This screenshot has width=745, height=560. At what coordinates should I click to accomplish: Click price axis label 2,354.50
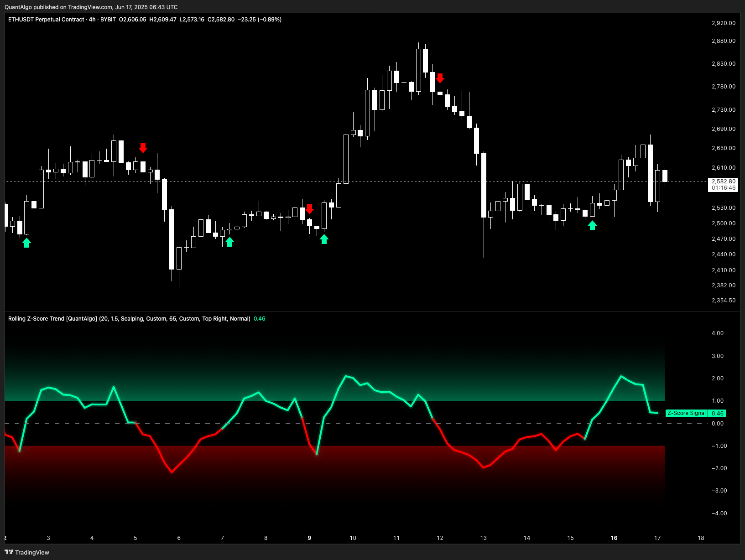click(724, 300)
